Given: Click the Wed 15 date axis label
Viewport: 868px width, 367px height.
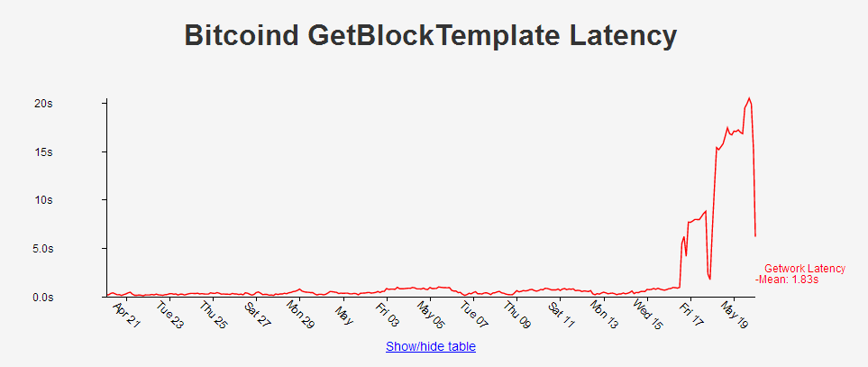Looking at the screenshot, I should tap(648, 316).
